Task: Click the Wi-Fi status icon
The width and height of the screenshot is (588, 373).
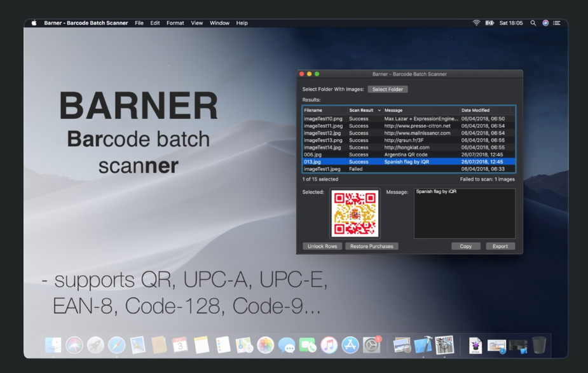Action: pos(476,23)
